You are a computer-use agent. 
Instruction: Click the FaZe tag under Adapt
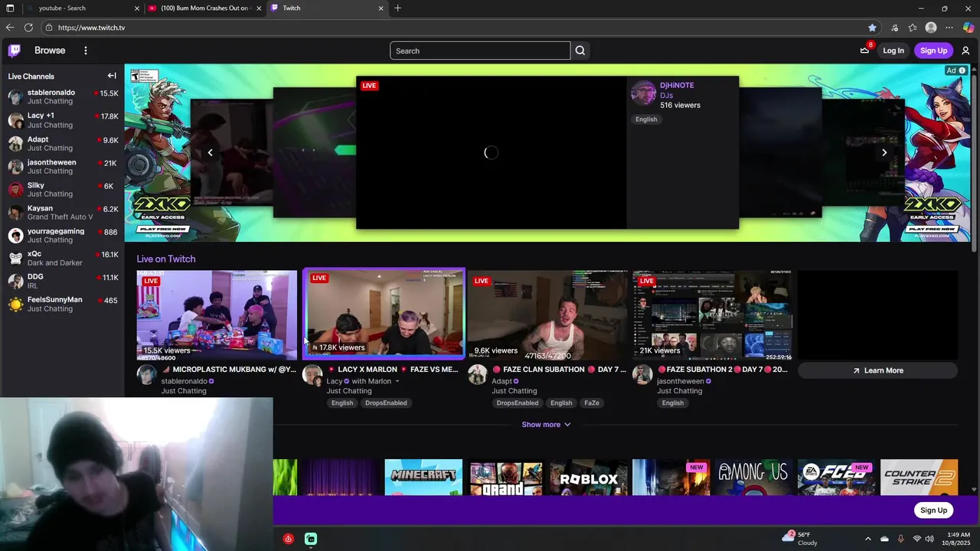(x=592, y=403)
